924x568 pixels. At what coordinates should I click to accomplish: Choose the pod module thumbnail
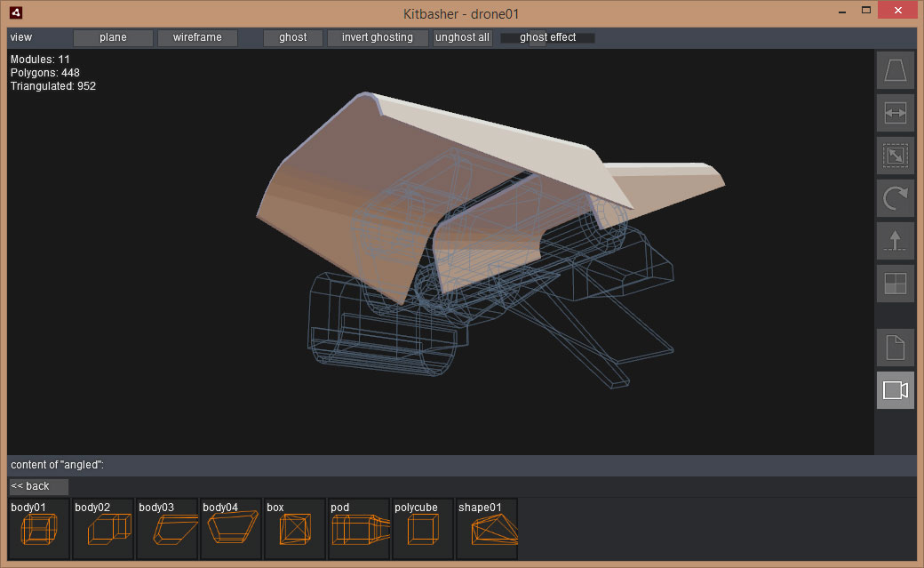click(359, 529)
